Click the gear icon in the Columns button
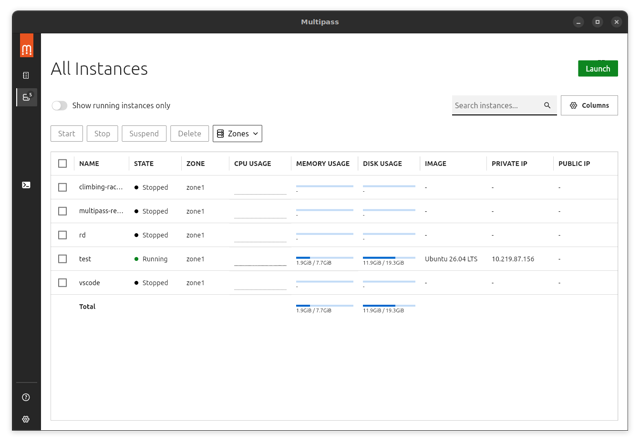Screen dimensions: 640x444 tap(573, 105)
